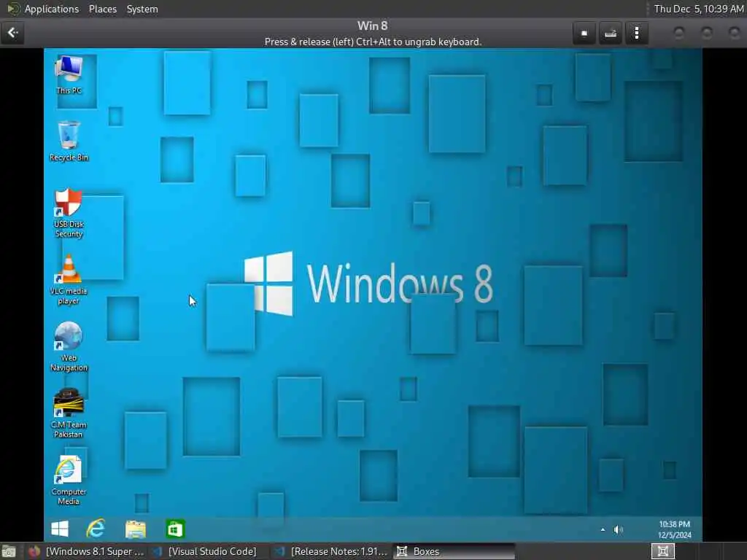Open File Explorer from Windows taskbar
747x560 pixels.
pos(135,529)
